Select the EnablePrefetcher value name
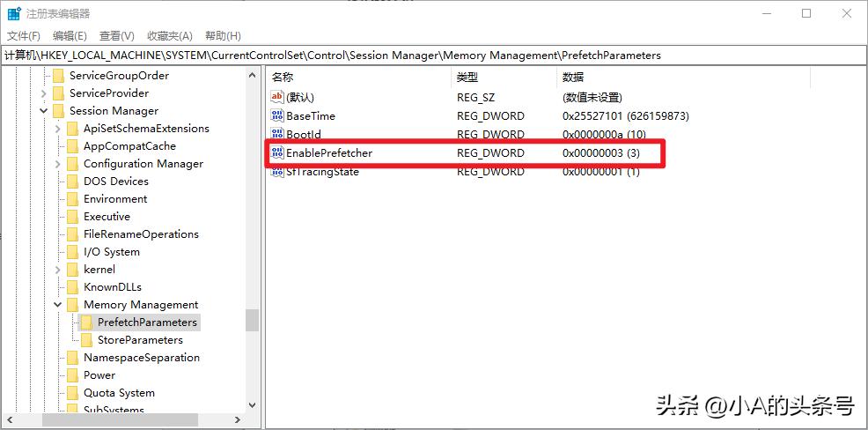 point(329,153)
